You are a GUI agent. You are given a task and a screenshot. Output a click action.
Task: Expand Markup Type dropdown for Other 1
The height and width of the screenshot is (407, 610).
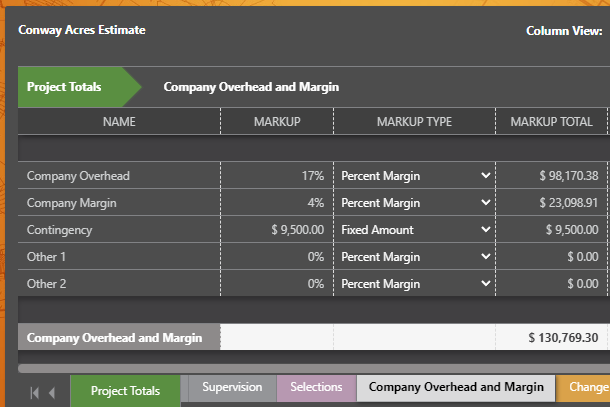[415, 257]
